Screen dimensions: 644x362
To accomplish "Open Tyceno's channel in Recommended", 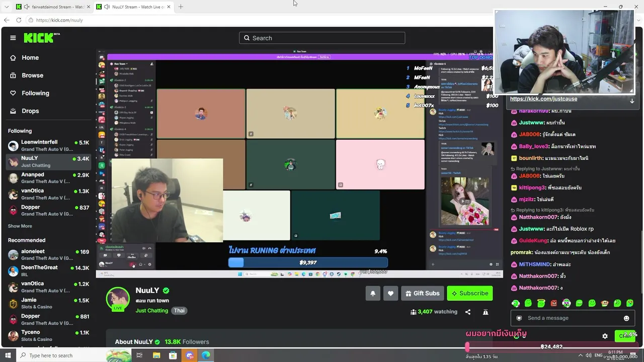I will (x=48, y=335).
